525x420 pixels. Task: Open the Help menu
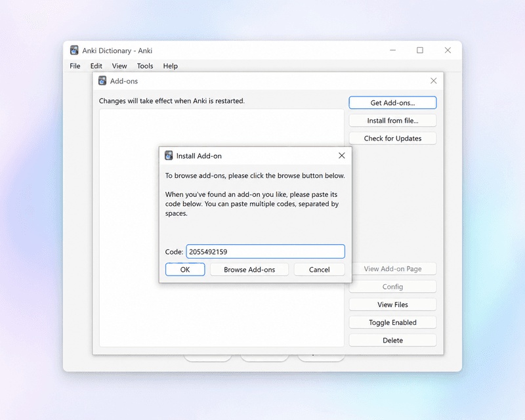pyautogui.click(x=171, y=66)
